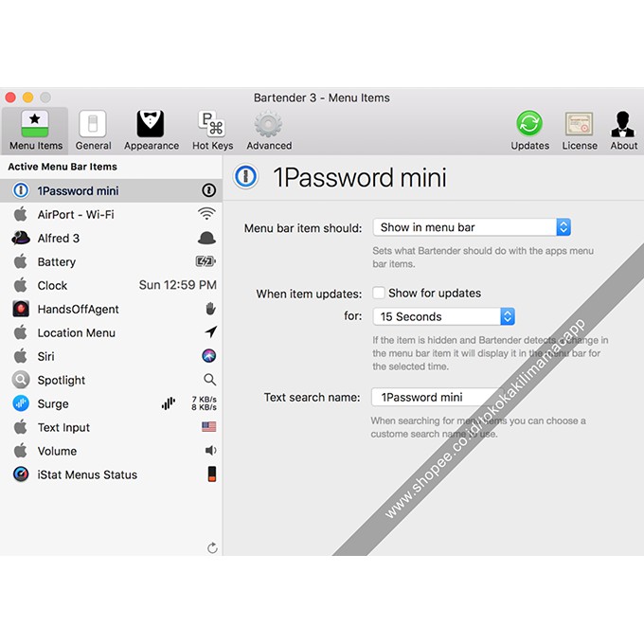Click the 'Sun 12:59 PM' clock preview
This screenshot has width=644, height=644.
click(177, 285)
